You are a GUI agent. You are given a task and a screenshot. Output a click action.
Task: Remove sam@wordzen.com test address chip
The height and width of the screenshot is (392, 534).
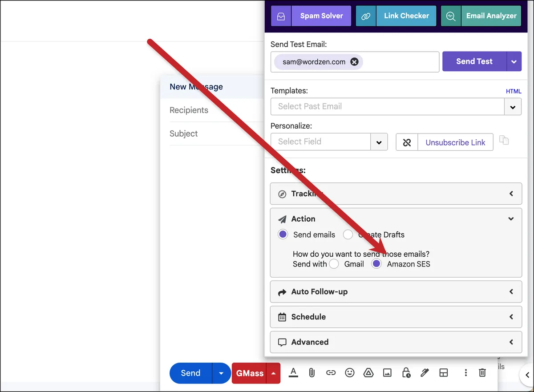pos(354,62)
